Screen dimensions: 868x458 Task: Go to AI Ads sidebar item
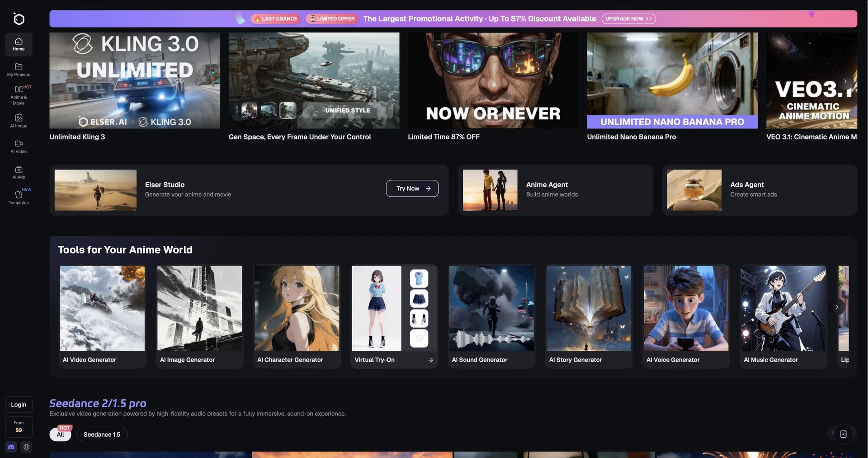(x=19, y=172)
